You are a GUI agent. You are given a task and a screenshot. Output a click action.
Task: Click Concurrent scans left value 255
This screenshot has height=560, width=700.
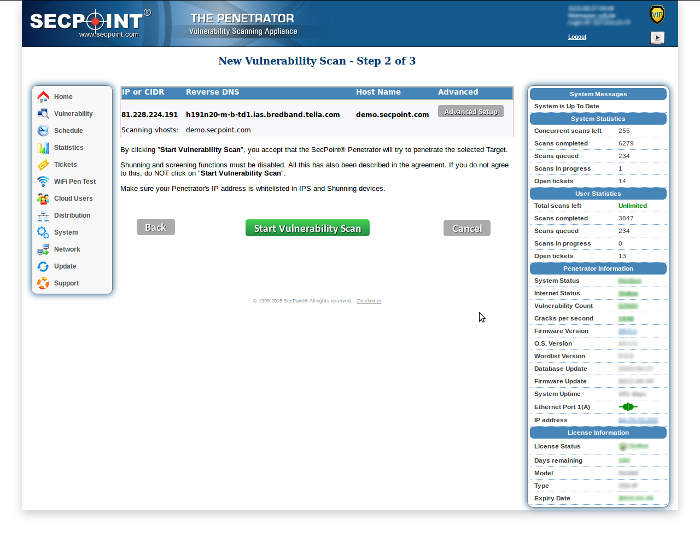[x=624, y=131]
